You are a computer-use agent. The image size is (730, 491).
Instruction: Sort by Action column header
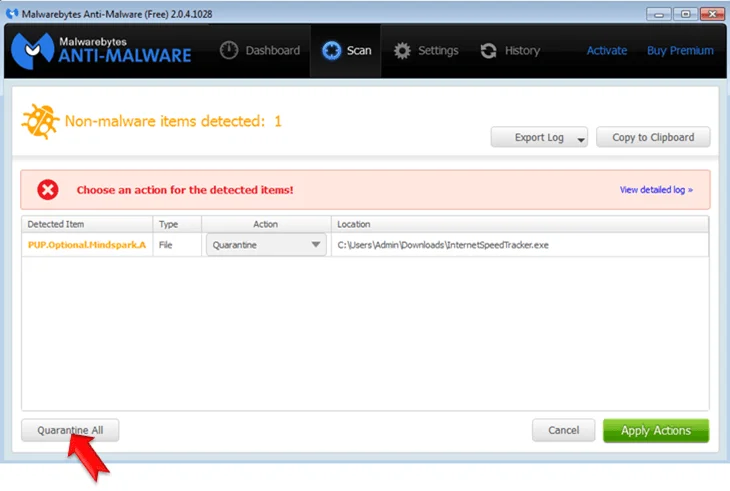coord(266,224)
